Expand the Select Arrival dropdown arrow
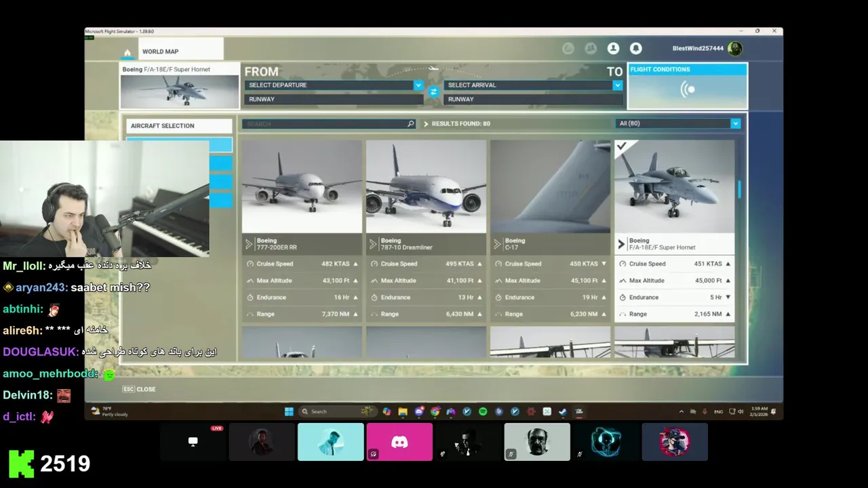Viewport: 868px width, 488px height. point(617,85)
